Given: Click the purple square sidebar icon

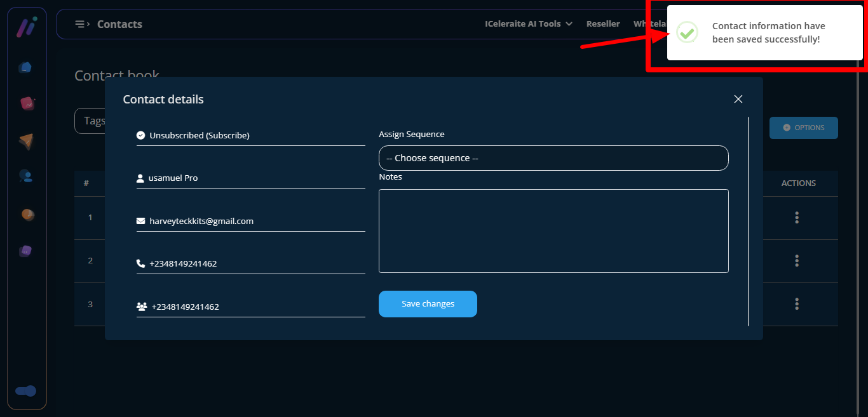Looking at the screenshot, I should pyautogui.click(x=25, y=251).
